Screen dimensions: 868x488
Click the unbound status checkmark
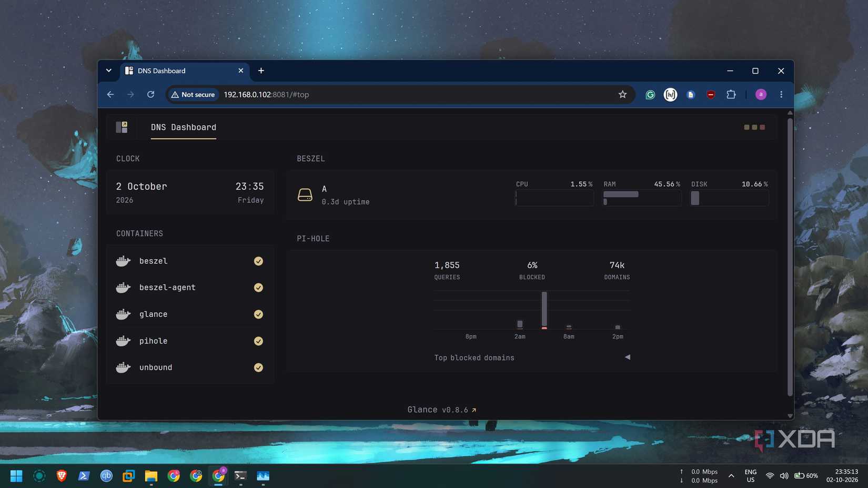[x=258, y=368]
